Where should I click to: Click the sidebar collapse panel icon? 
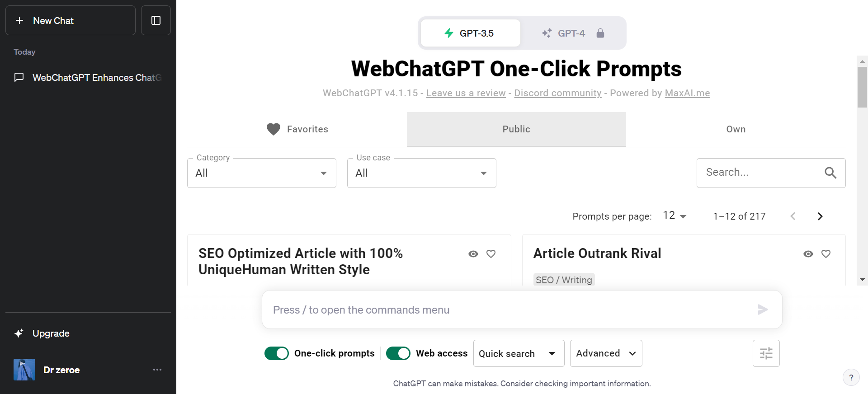pos(156,20)
